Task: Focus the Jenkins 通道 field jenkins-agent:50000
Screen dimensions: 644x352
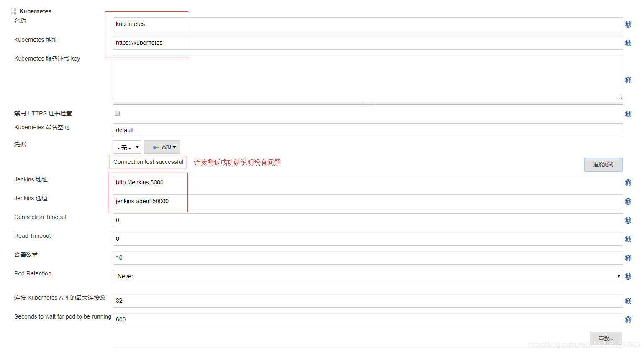Action: (368, 201)
